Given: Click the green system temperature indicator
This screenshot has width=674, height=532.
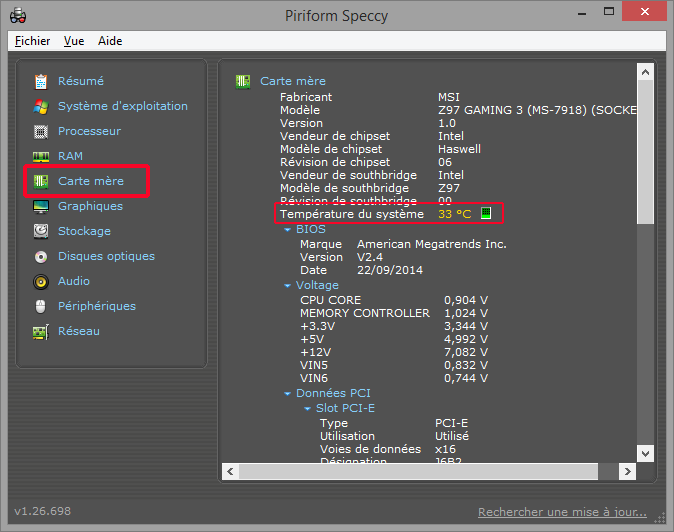Looking at the screenshot, I should pos(486,213).
